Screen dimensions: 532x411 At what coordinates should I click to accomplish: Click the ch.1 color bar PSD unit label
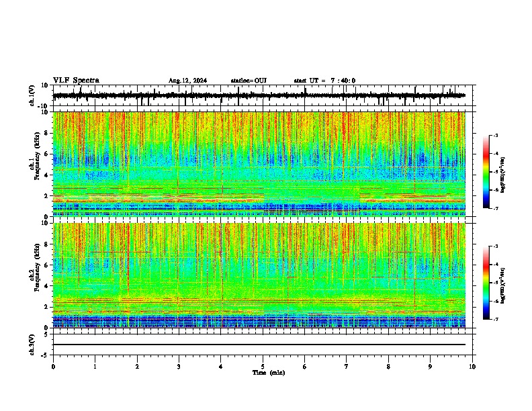503,175
